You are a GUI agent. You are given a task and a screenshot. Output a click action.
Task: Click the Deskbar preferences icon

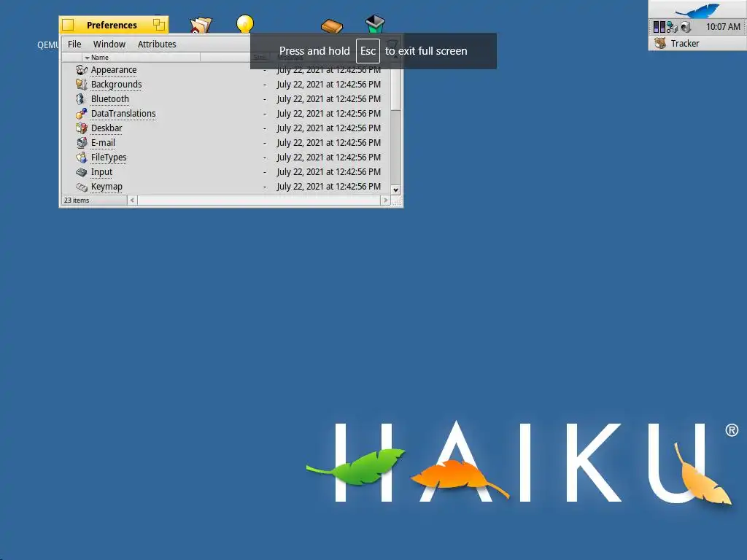[82, 128]
